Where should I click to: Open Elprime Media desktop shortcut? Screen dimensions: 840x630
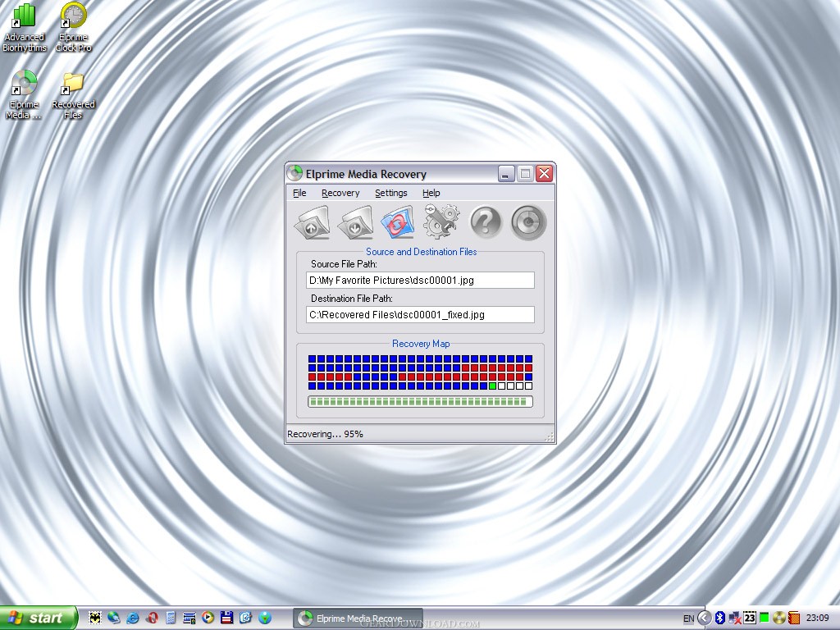pos(24,95)
